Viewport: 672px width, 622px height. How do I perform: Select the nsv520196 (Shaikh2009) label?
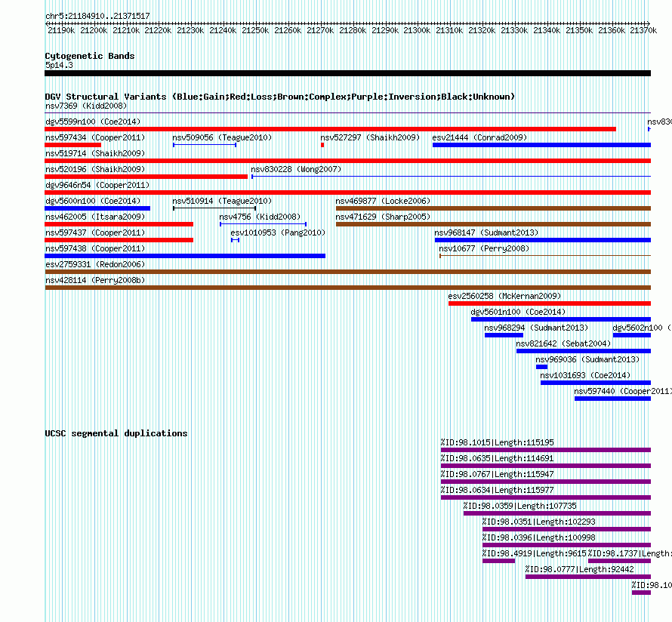pyautogui.click(x=95, y=169)
